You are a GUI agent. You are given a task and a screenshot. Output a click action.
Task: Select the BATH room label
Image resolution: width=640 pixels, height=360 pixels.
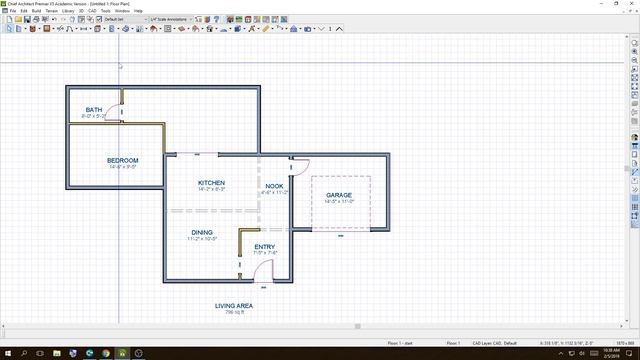[x=94, y=110]
